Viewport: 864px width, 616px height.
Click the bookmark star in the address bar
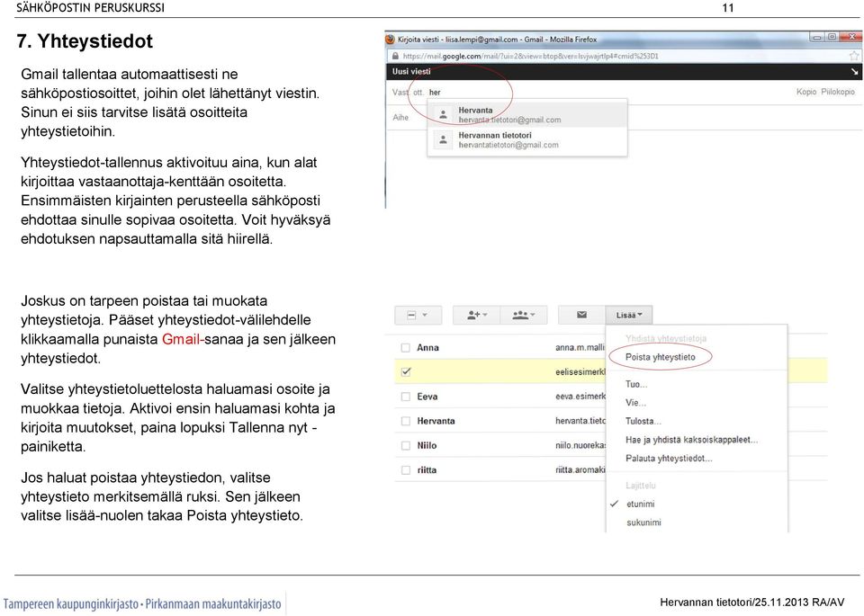click(854, 56)
